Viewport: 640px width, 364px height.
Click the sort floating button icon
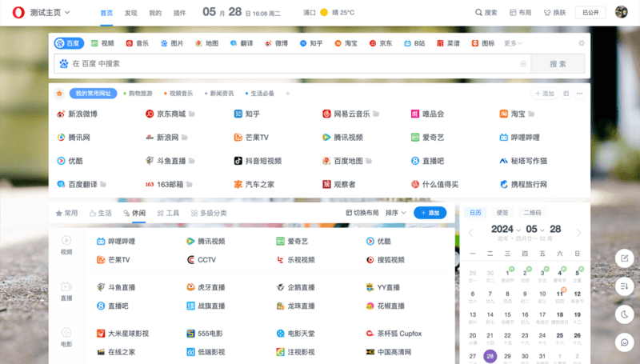pyautogui.click(x=625, y=286)
